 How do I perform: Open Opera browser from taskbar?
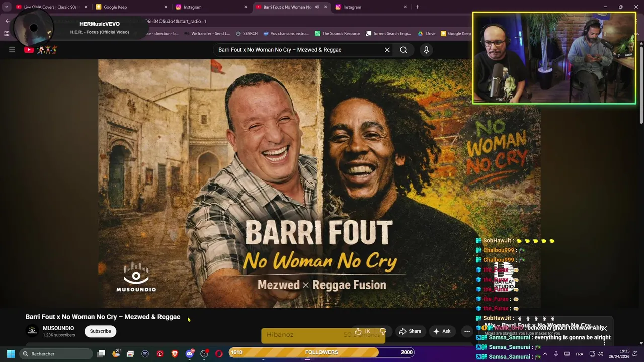click(219, 354)
